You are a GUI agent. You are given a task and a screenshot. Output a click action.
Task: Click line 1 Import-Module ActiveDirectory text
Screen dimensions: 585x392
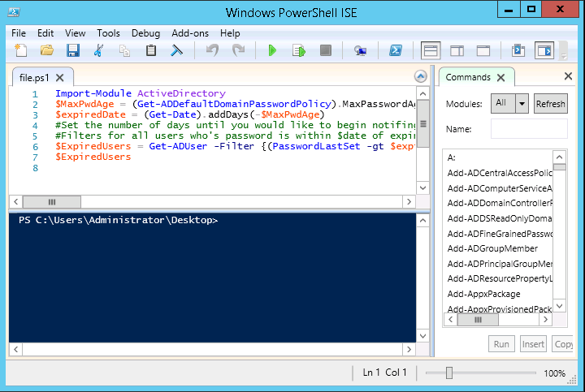click(141, 93)
